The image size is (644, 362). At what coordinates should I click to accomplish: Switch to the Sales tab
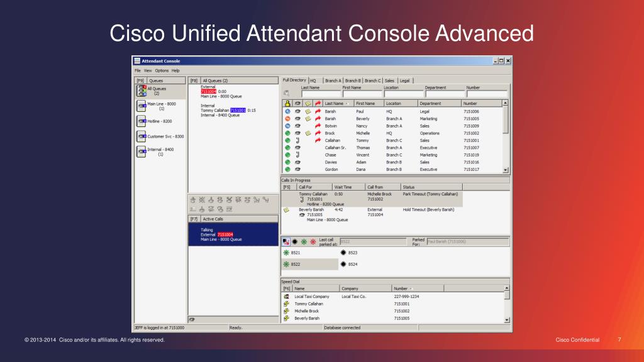(x=389, y=81)
